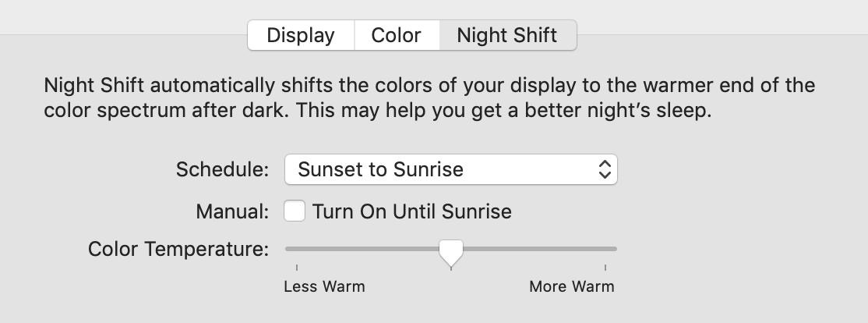Image resolution: width=868 pixels, height=323 pixels.
Task: Click the "Less Warm" slider label
Action: (324, 286)
